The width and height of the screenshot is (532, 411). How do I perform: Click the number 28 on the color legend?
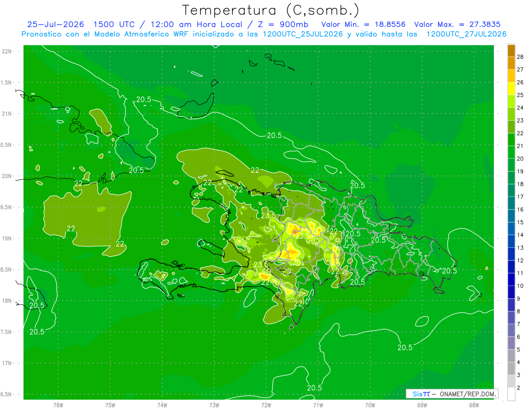click(x=520, y=57)
